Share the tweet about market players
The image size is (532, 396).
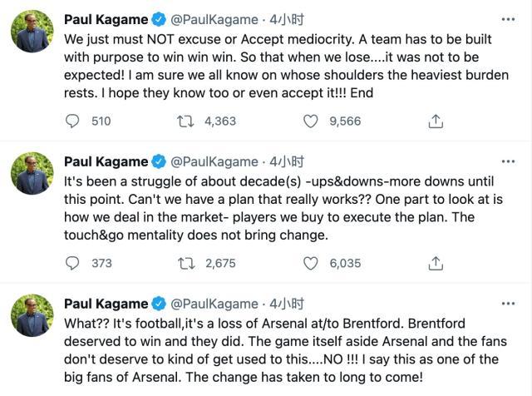435,264
